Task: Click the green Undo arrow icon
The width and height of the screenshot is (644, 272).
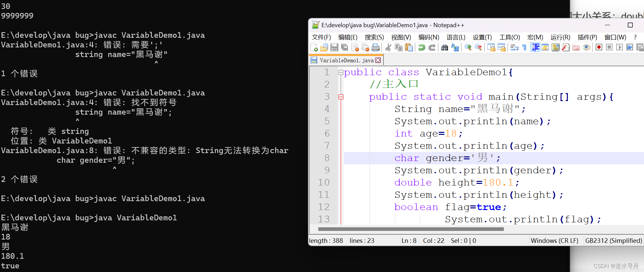Action: (421, 48)
